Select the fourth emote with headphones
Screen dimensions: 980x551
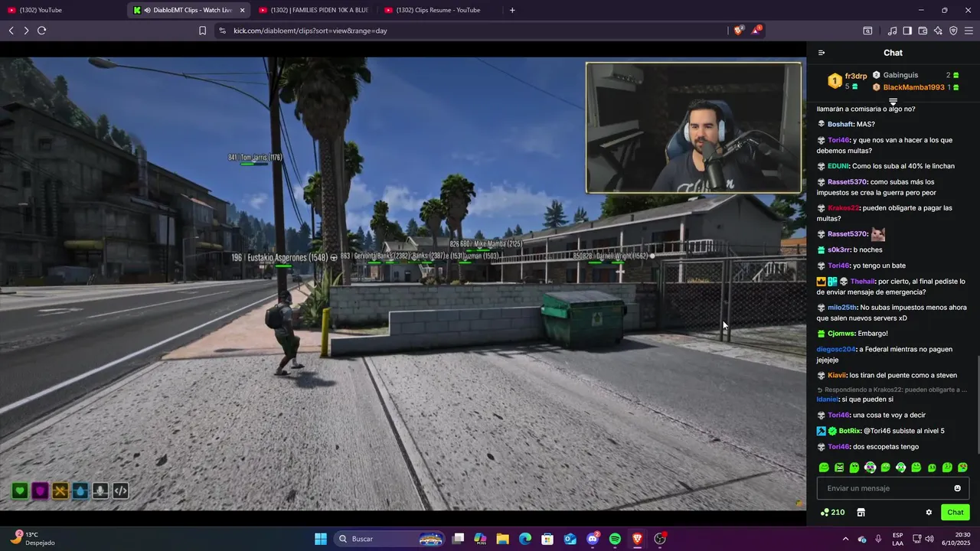[x=870, y=468]
